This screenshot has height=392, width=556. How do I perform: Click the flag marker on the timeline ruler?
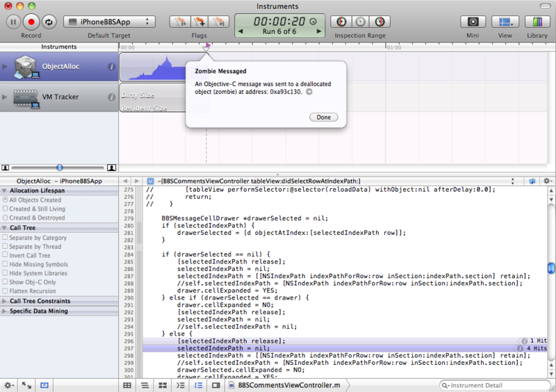tap(206, 46)
